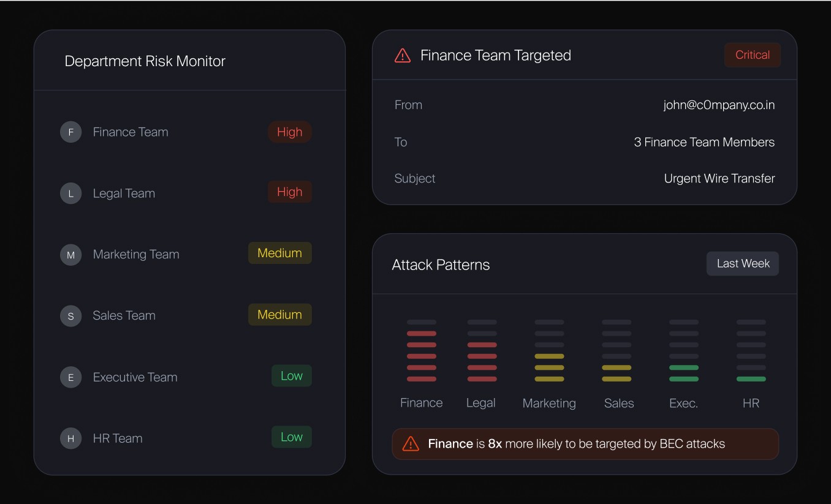Open the Legal Team row

click(x=186, y=193)
